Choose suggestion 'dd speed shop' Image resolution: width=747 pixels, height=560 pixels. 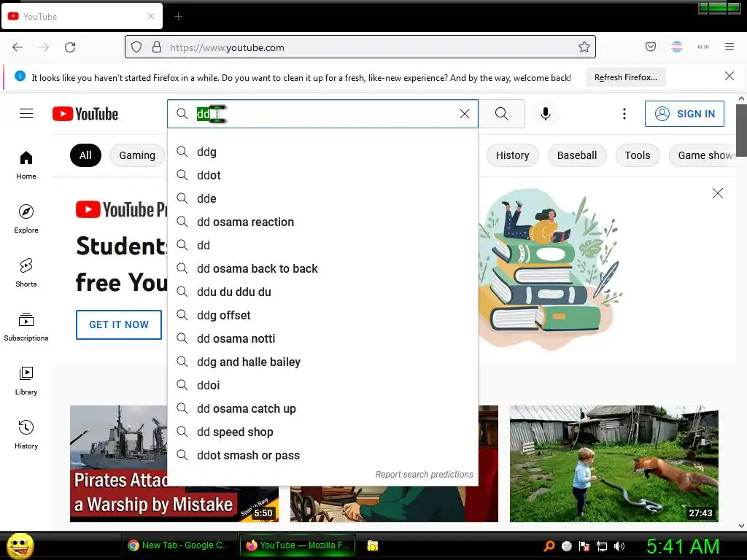322,432
